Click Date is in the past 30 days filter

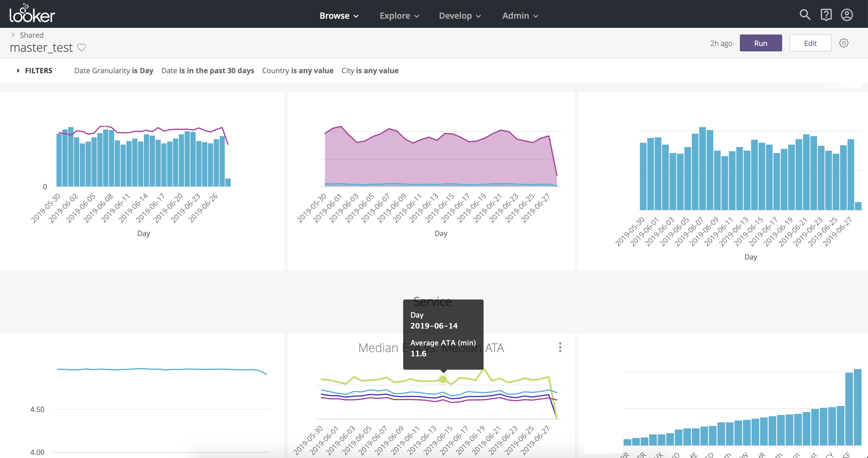coord(208,70)
